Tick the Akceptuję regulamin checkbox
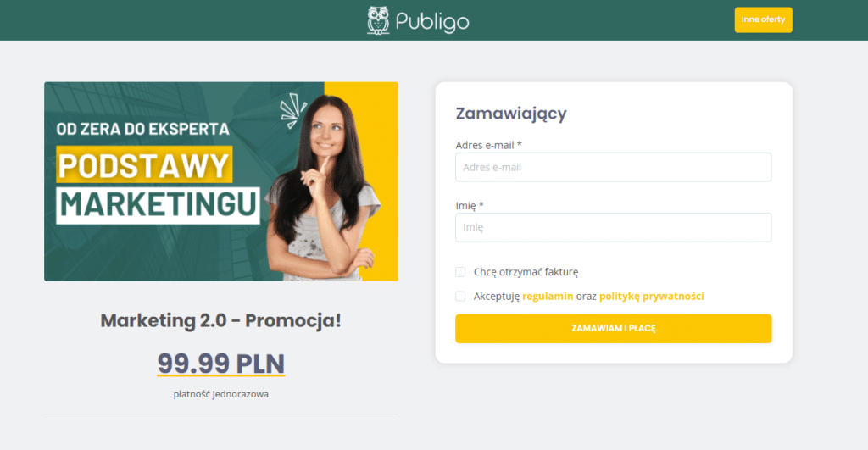The image size is (868, 450). click(x=460, y=296)
